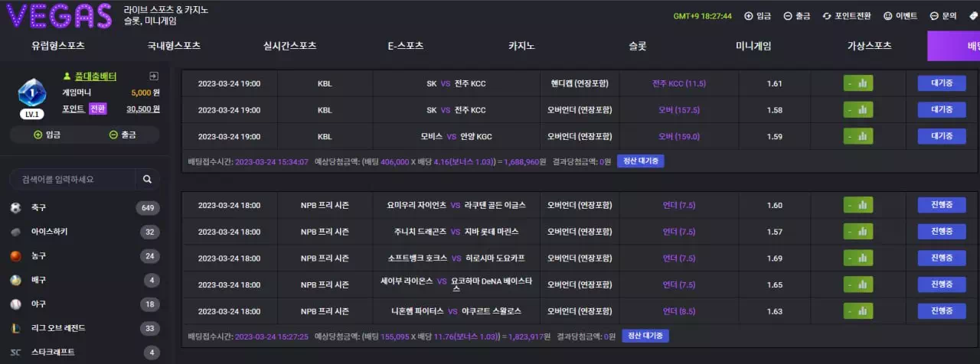Go to the 미니게임 tab
This screenshot has height=364, width=980.
(753, 46)
